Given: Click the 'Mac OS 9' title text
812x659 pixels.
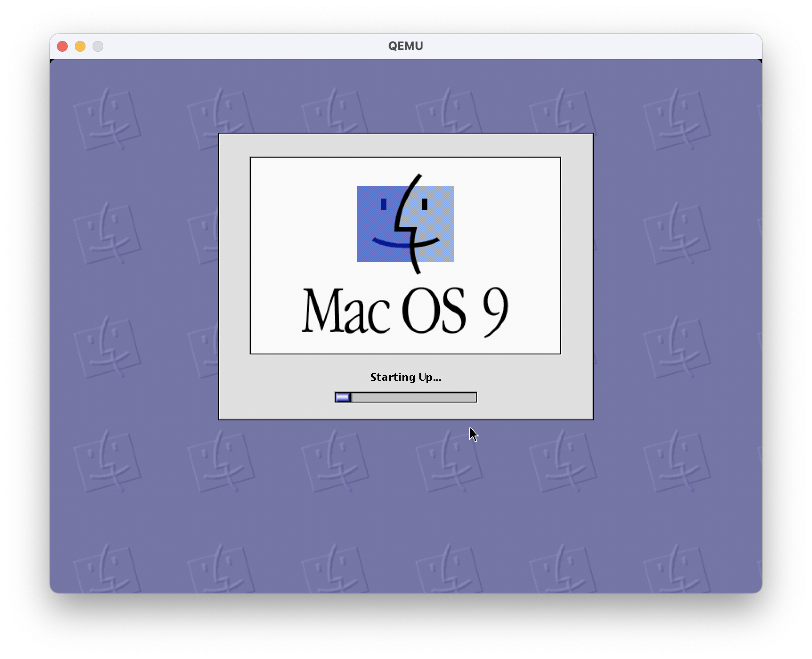Looking at the screenshot, I should (x=405, y=311).
